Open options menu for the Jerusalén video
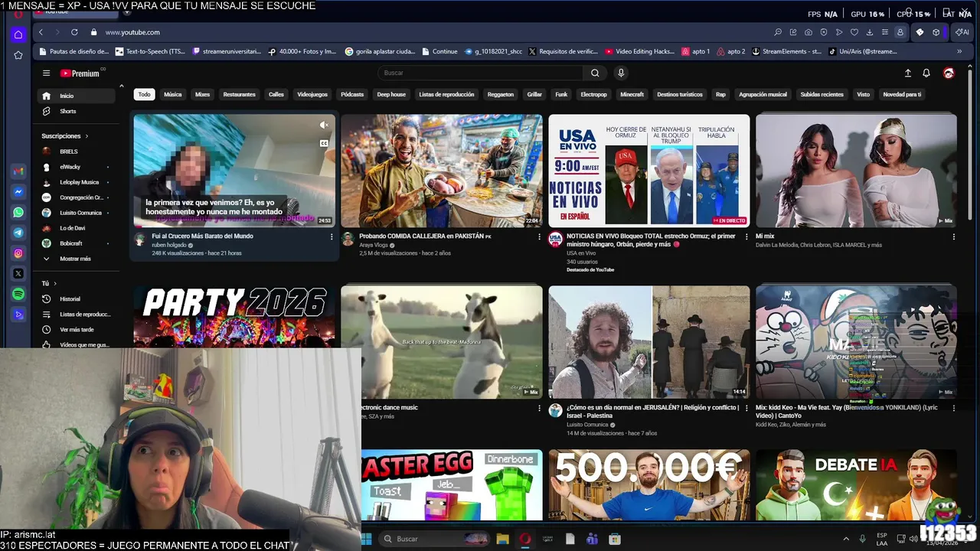The width and height of the screenshot is (980, 551). (x=746, y=408)
